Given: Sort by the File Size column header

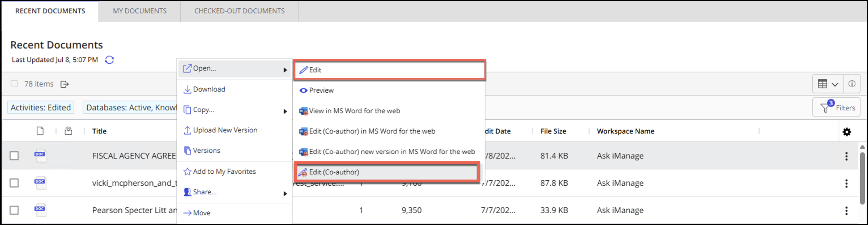Looking at the screenshot, I should [x=553, y=131].
